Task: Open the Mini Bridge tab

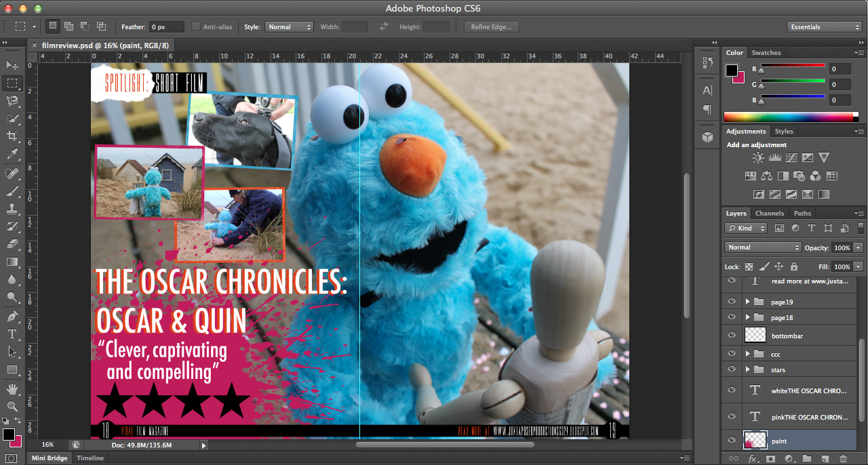Action: pyautogui.click(x=50, y=458)
